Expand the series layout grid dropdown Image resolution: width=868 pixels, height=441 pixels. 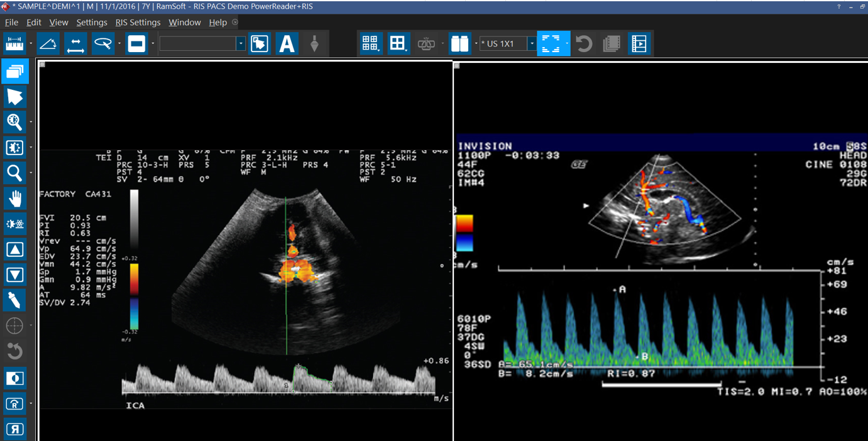(370, 43)
